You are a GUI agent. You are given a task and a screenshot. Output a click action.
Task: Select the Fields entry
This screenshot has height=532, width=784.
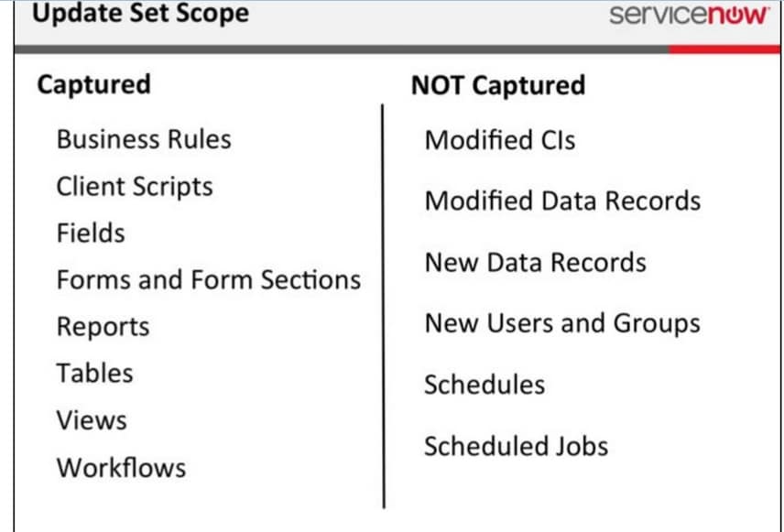91,233
